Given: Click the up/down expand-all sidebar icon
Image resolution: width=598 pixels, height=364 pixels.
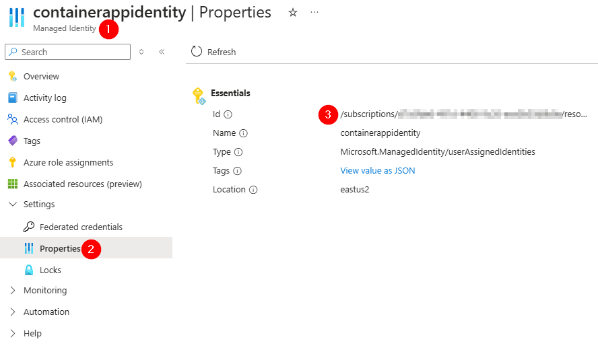Looking at the screenshot, I should pos(141,52).
